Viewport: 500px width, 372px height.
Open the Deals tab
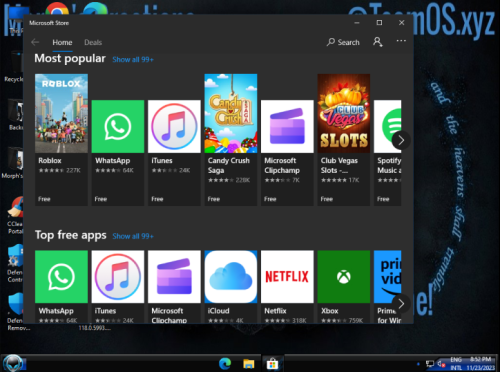tap(93, 42)
